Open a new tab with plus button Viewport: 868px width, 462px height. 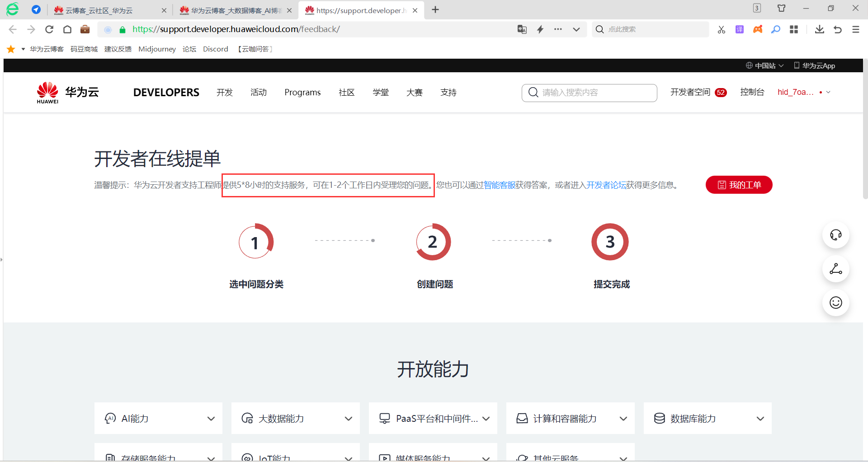(435, 9)
